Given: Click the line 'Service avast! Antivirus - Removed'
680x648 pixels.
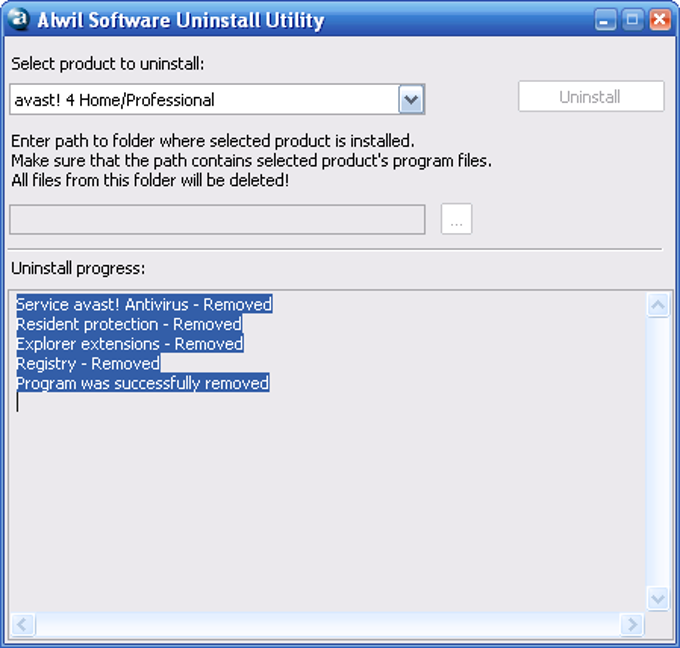Looking at the screenshot, I should click(x=144, y=304).
